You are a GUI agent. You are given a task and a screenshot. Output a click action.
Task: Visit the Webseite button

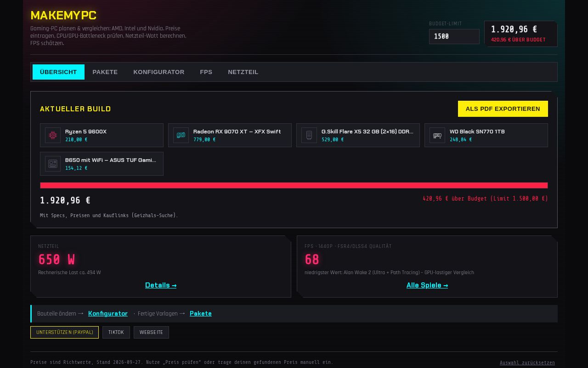(x=151, y=333)
